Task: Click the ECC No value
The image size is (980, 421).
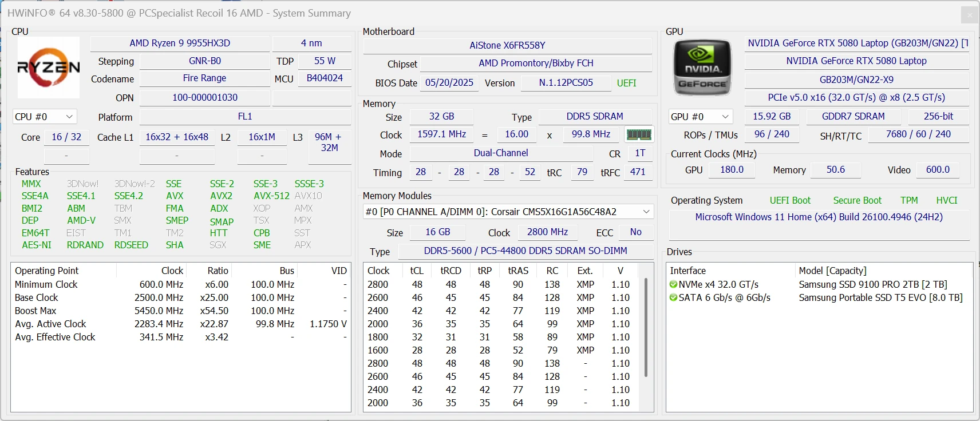Action: coord(635,232)
